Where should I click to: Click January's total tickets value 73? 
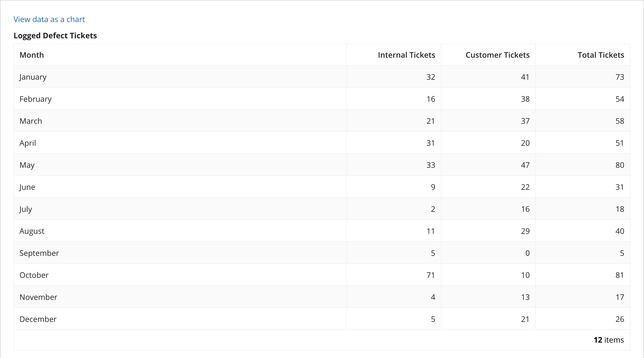620,77
